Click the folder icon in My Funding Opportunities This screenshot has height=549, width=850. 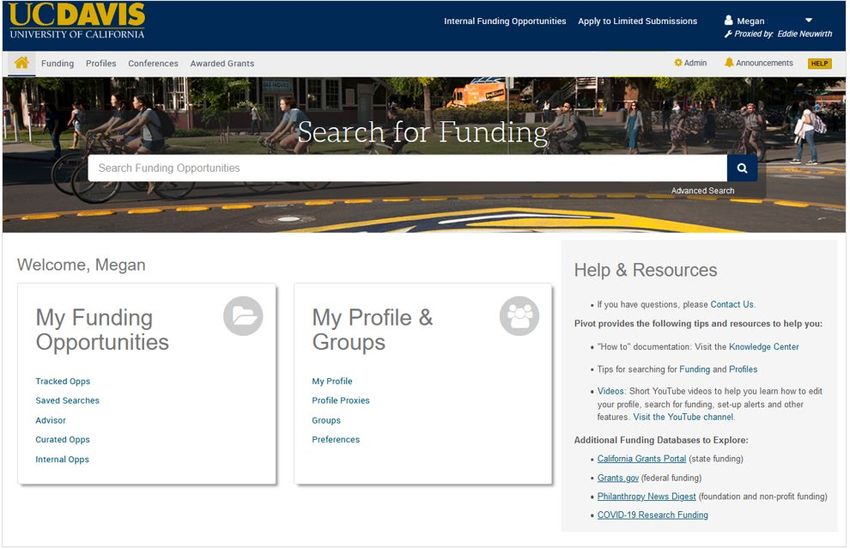[243, 317]
